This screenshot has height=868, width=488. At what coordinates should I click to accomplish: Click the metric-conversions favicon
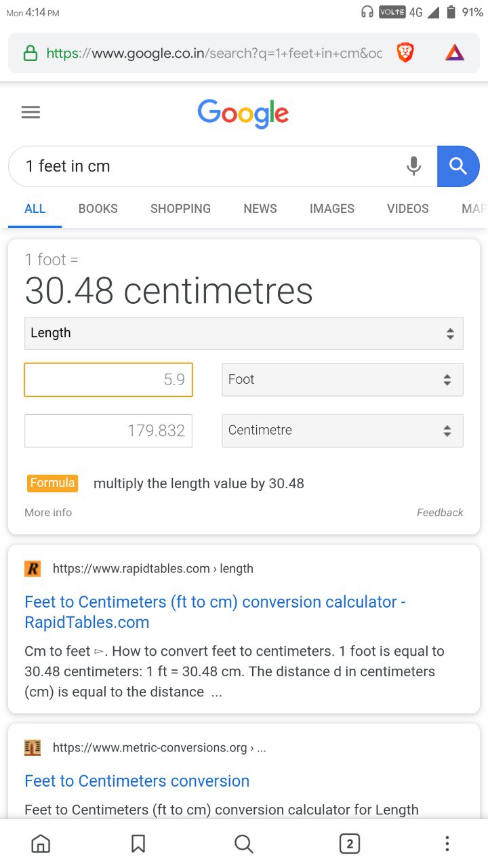pos(33,747)
